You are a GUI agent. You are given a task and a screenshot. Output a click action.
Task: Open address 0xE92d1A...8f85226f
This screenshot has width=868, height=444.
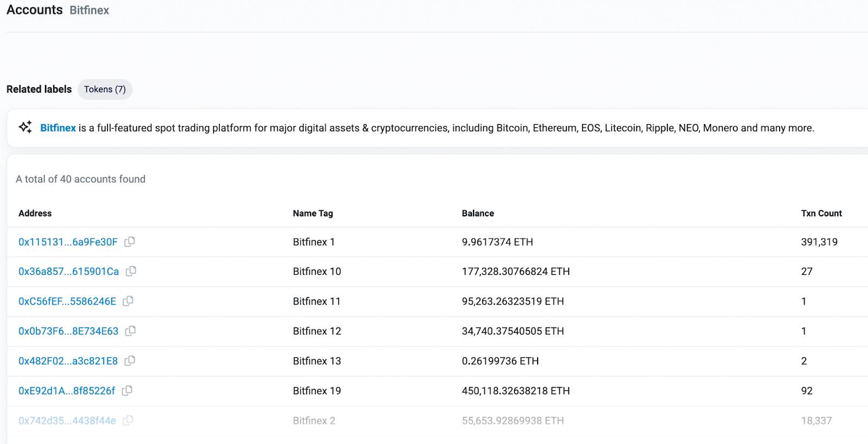67,390
